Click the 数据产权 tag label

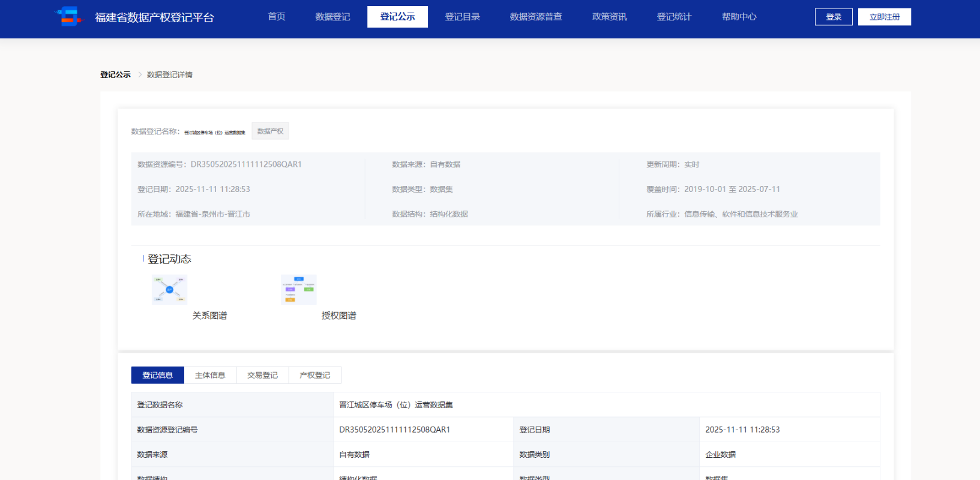tap(270, 131)
